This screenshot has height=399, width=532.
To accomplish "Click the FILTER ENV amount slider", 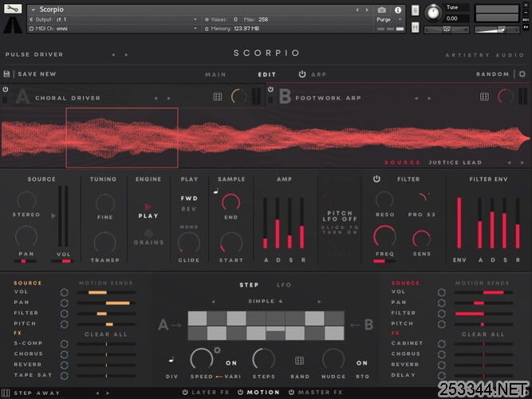I will [x=459, y=223].
